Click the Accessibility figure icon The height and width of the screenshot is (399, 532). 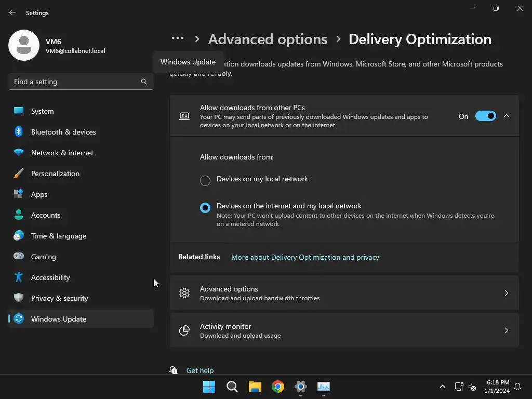19,277
